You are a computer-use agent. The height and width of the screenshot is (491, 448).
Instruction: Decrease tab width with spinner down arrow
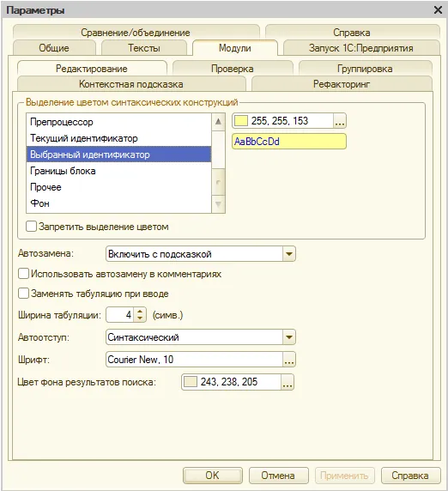click(x=140, y=318)
